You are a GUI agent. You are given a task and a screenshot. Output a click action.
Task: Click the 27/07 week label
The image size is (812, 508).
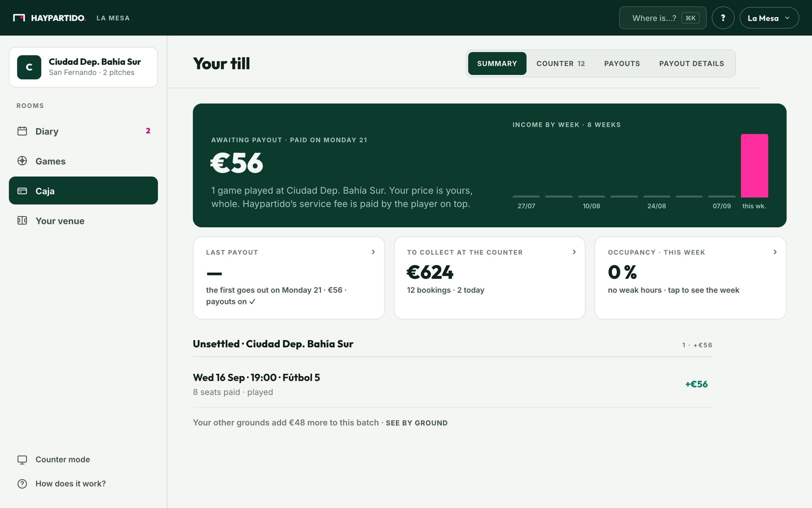[526, 206]
